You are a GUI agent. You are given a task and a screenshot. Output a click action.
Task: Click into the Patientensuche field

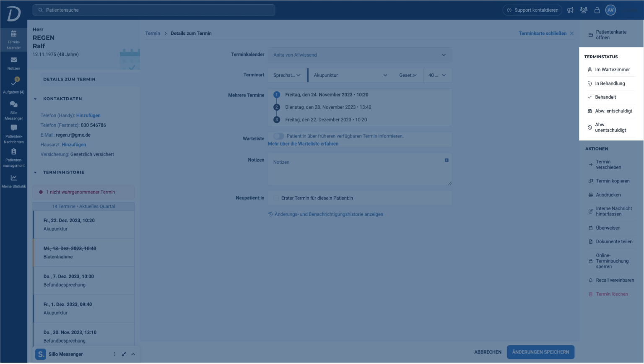(x=154, y=10)
